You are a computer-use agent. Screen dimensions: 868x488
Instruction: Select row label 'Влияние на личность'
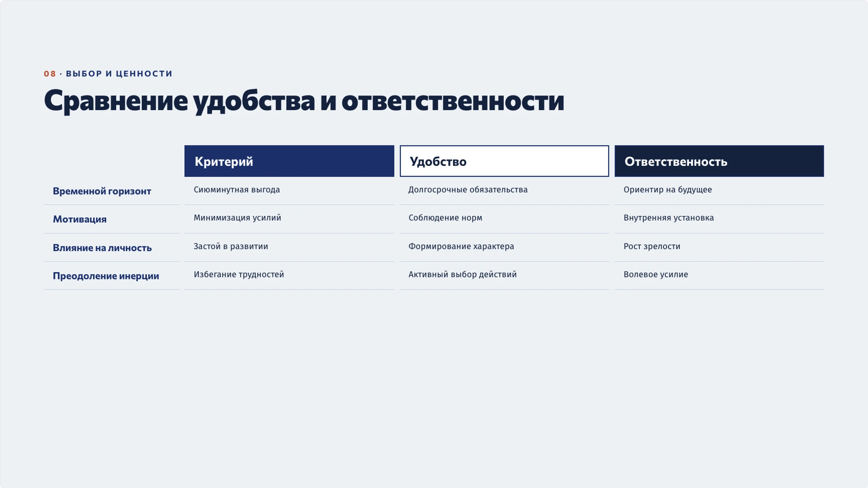(102, 248)
